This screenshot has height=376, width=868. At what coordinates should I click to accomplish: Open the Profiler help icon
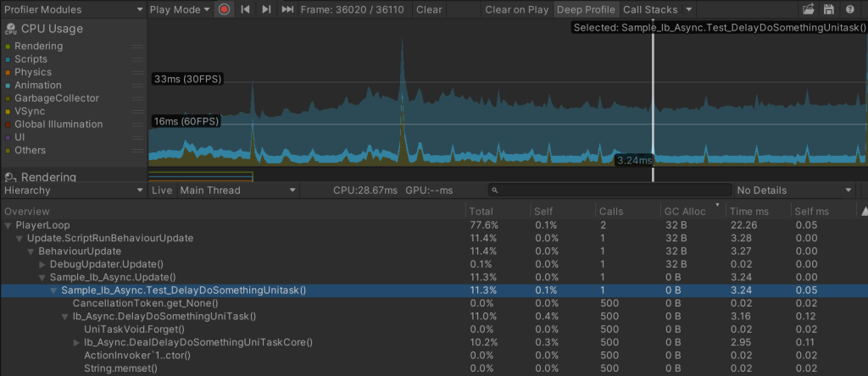(849, 9)
